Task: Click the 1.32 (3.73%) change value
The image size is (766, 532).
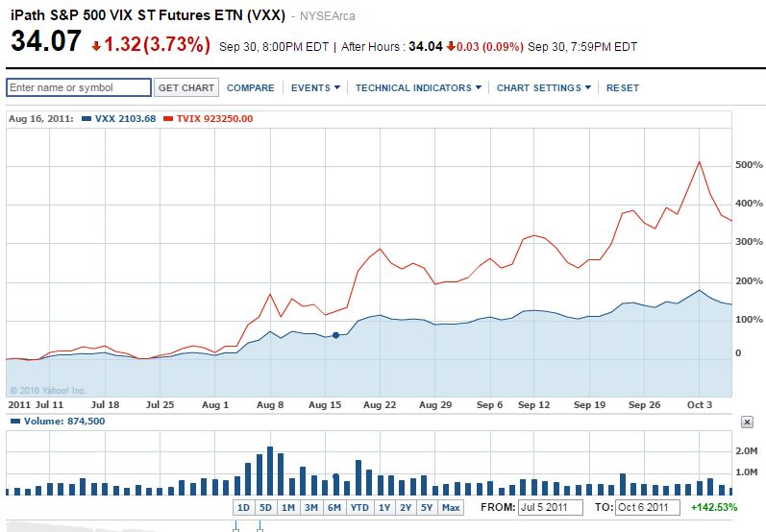Action: [158, 44]
